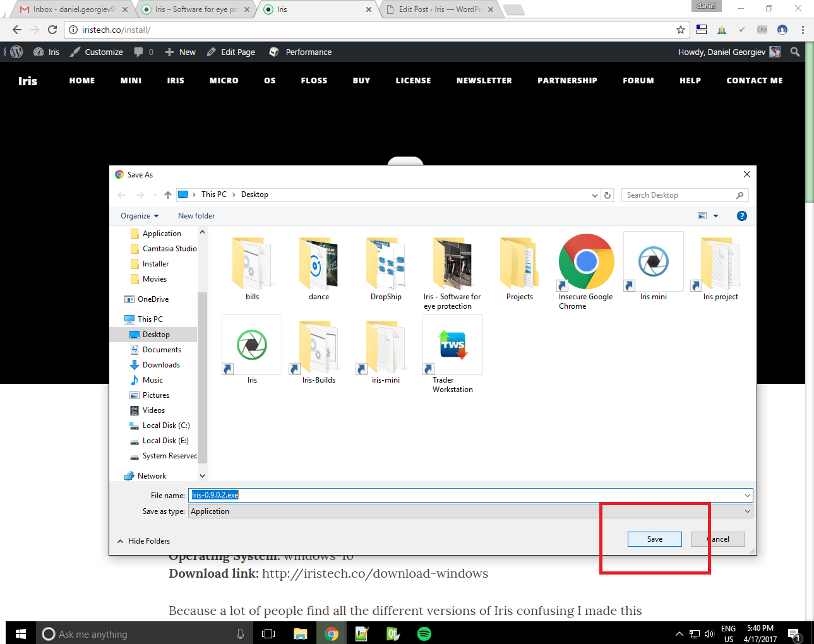Image resolution: width=814 pixels, height=644 pixels.
Task: Open the FORUM menu item on website
Action: (638, 81)
